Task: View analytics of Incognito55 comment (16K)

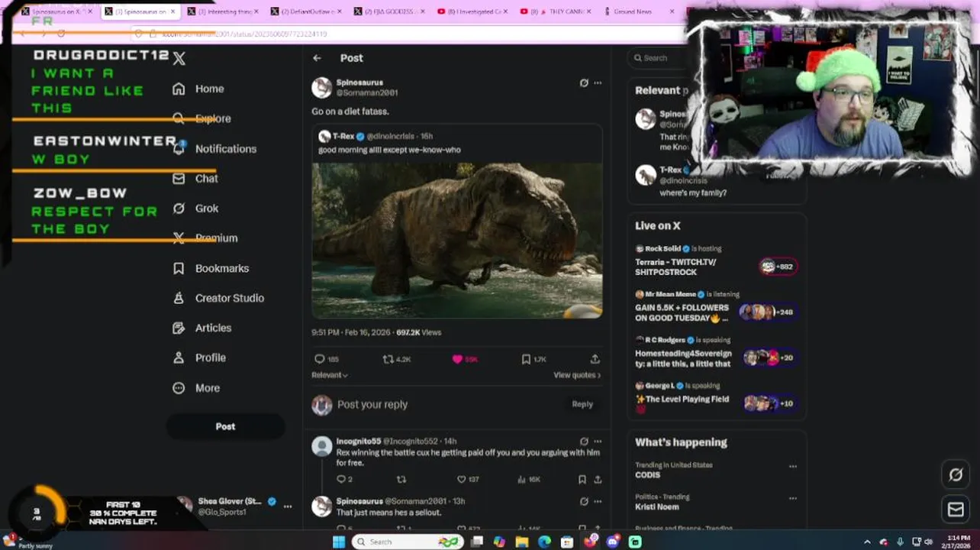Action: [528, 480]
